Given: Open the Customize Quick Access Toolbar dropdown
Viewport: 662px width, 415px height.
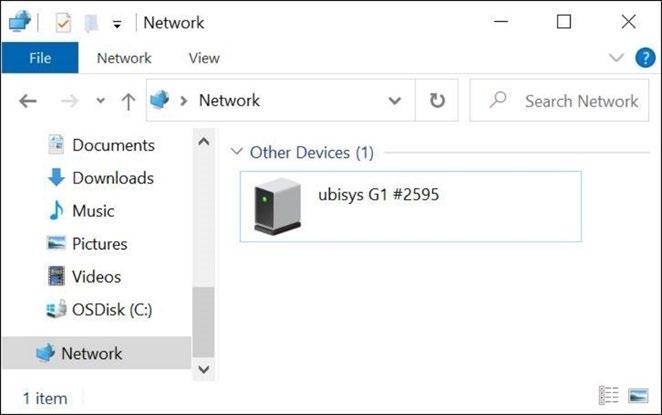Looking at the screenshot, I should tap(117, 24).
